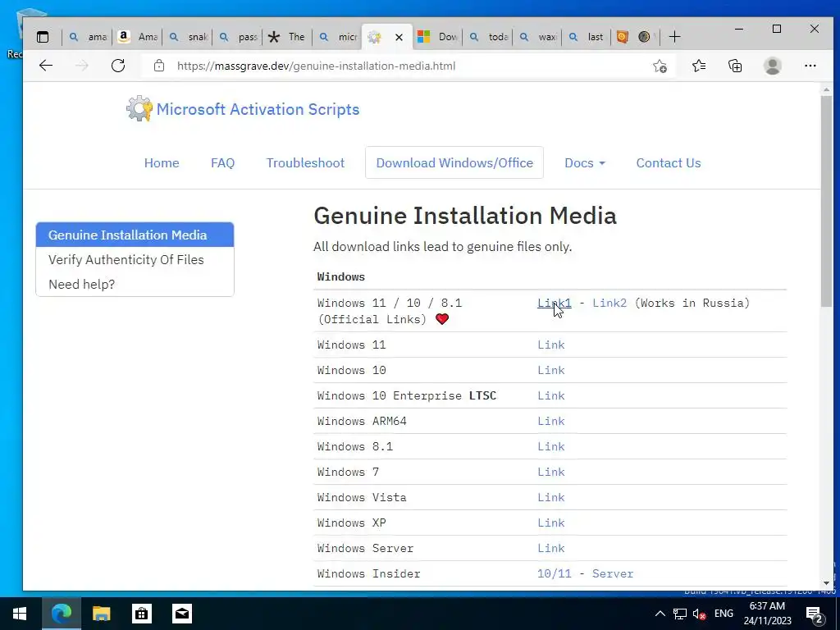Select Need help? sidebar item
This screenshot has height=630, width=840.
(135, 285)
